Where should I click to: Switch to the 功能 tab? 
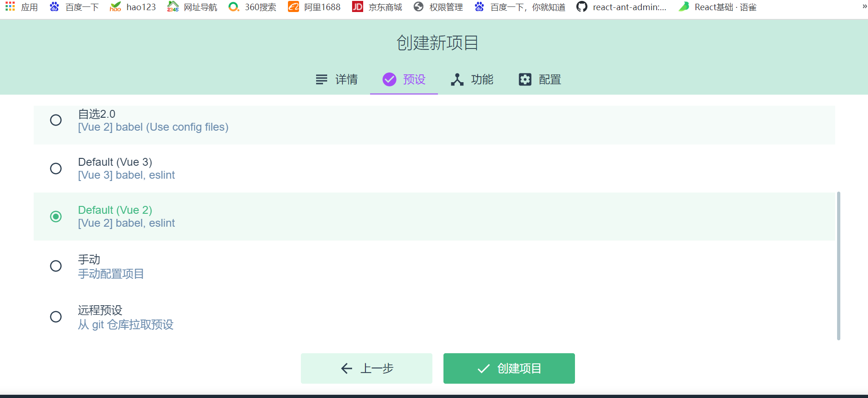pos(472,79)
